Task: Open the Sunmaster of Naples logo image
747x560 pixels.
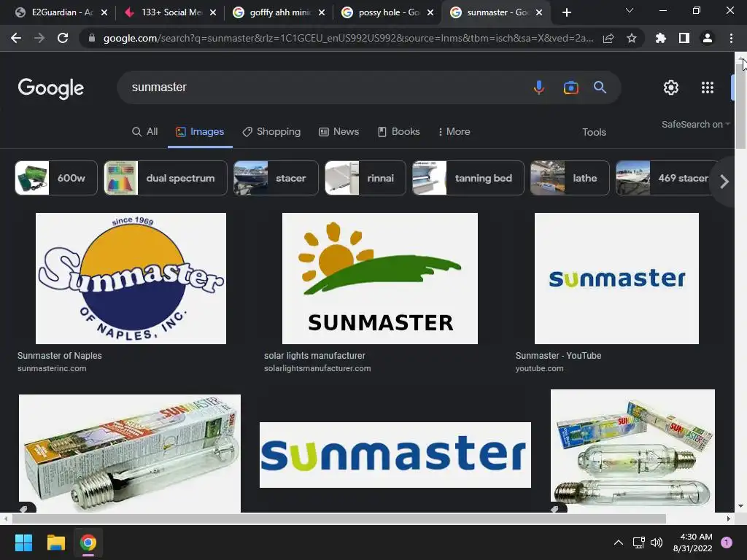Action: click(131, 278)
